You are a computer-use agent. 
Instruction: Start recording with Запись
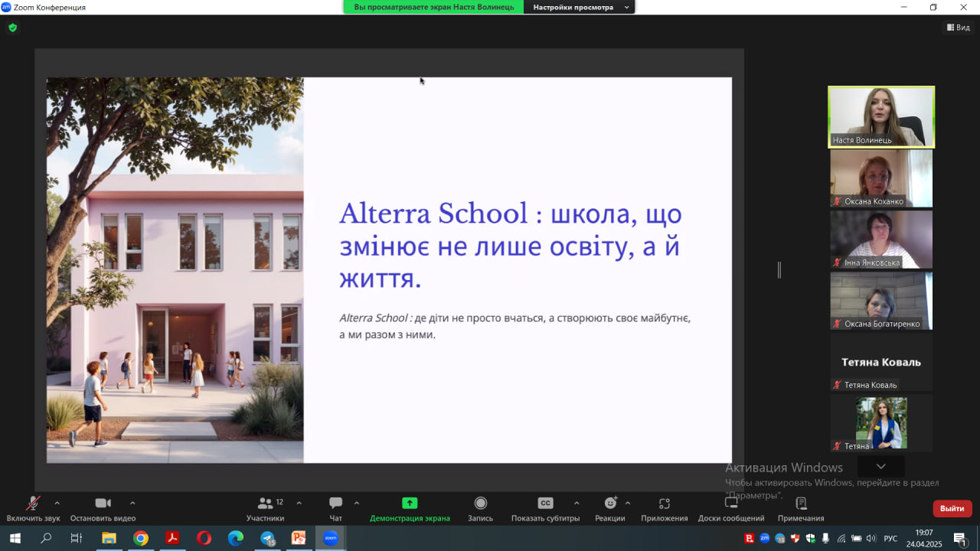click(480, 509)
